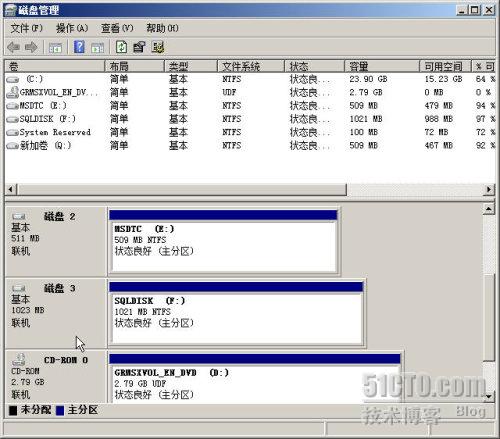Select the MSDTC (E:) volume icon
Screen dimensions: 500x439
[x=12, y=106]
